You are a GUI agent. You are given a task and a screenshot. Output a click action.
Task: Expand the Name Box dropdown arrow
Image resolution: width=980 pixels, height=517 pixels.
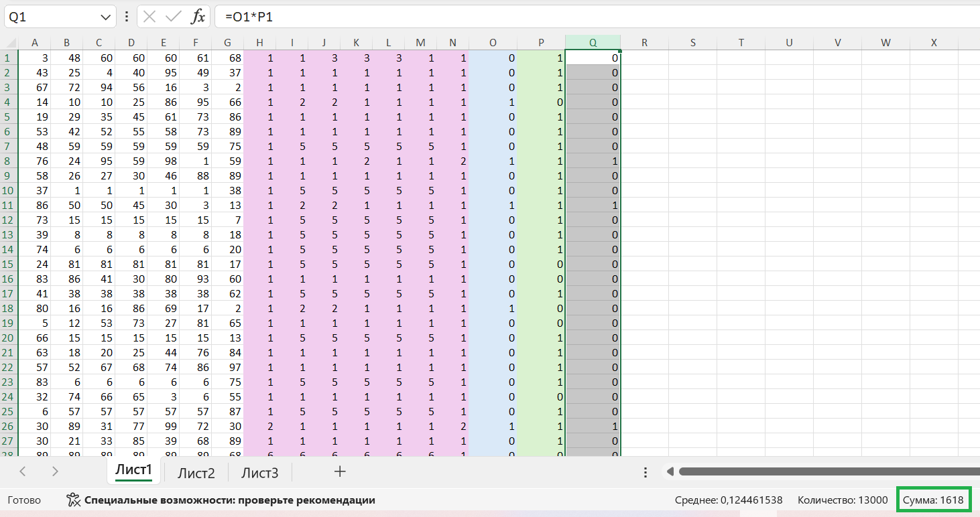[105, 17]
